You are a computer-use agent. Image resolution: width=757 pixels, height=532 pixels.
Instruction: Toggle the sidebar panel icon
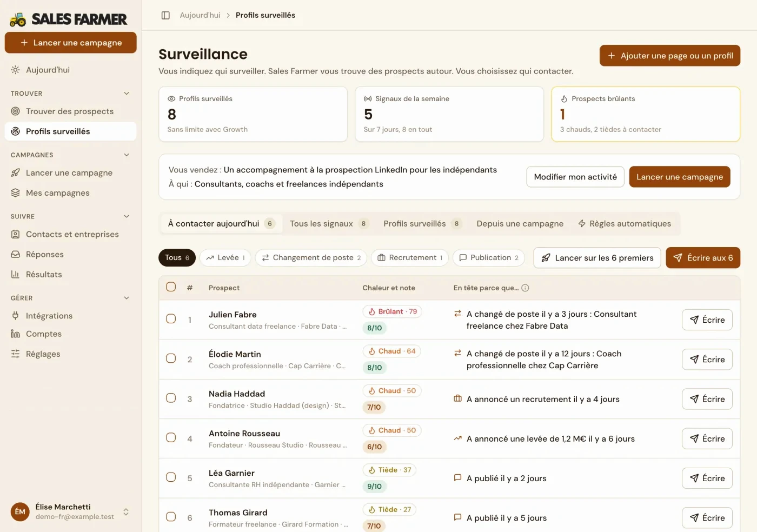pyautogui.click(x=166, y=15)
